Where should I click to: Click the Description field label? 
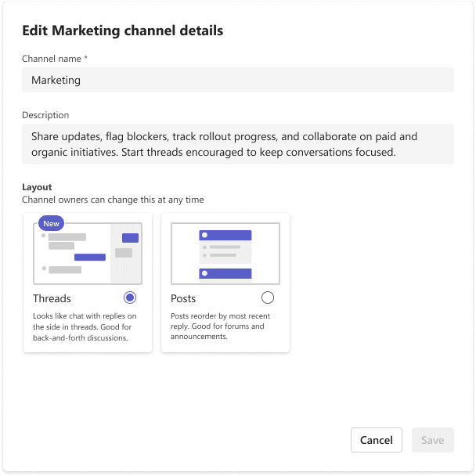(x=45, y=115)
